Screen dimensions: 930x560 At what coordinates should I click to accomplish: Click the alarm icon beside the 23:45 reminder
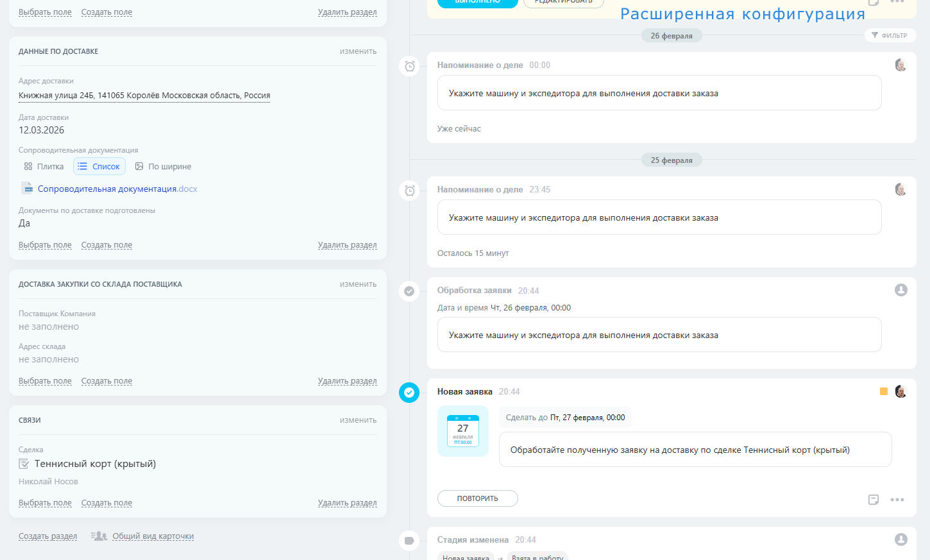click(409, 191)
